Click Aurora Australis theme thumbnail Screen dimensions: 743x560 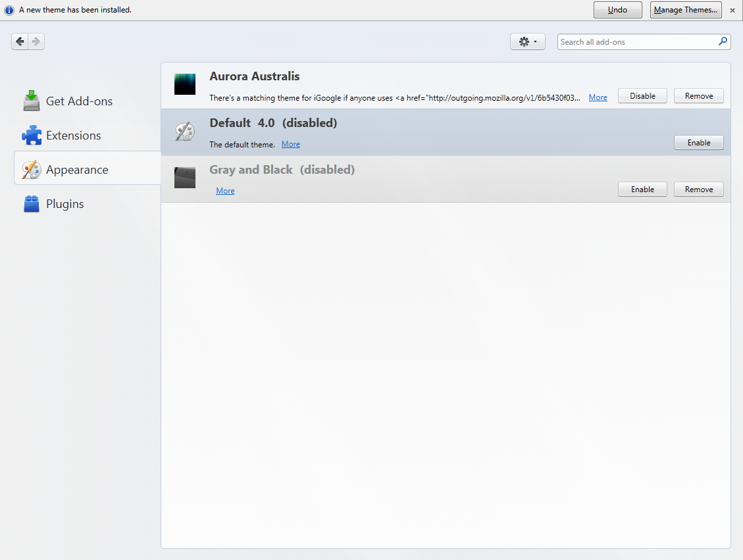pos(185,84)
